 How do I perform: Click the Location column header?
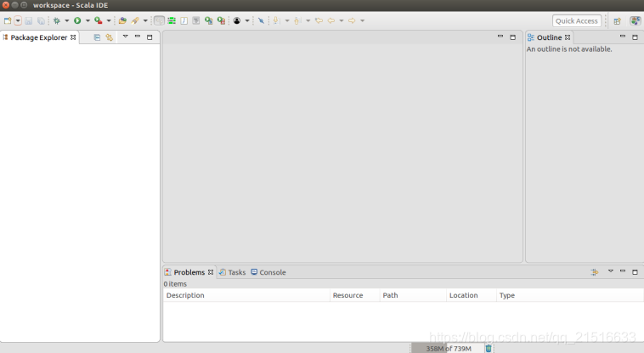click(x=472, y=295)
